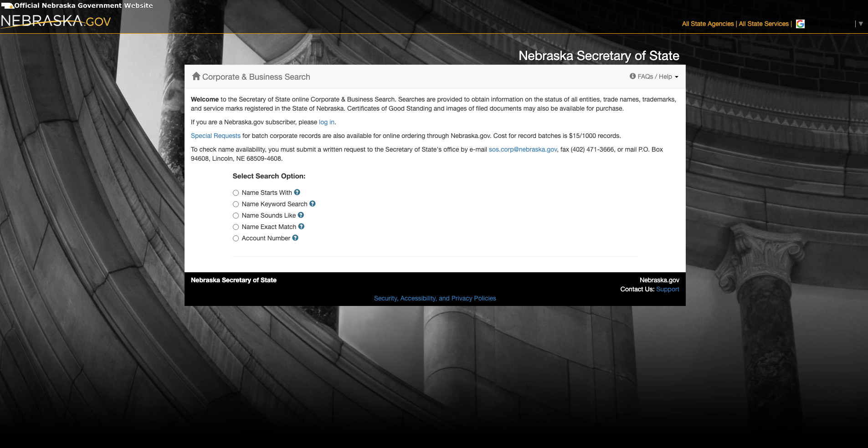Open the Special Requests link
The height and width of the screenshot is (448, 868).
[x=216, y=136]
